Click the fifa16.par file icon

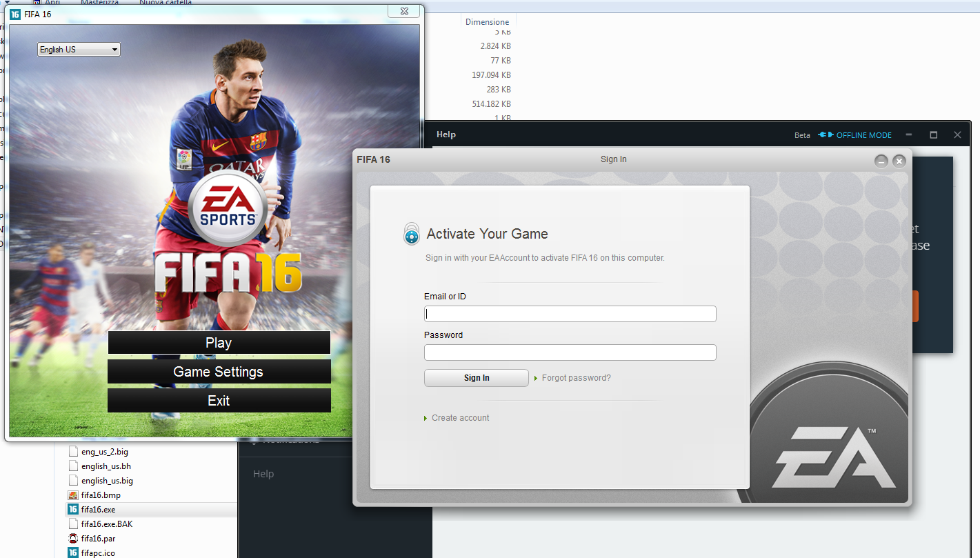pos(73,539)
